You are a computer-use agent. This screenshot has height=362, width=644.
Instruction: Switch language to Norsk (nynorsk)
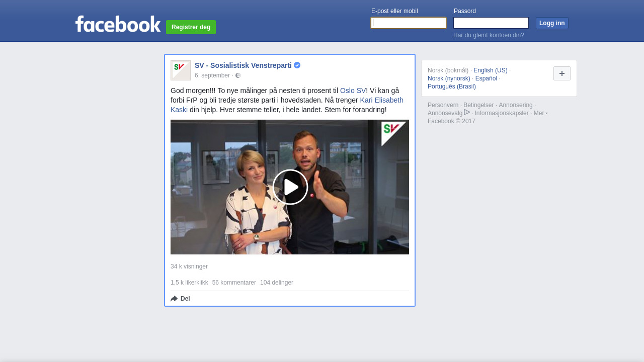point(449,78)
